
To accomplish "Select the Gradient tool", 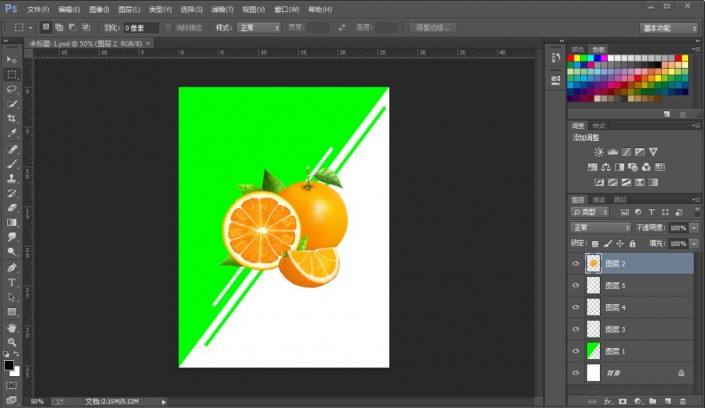I will [x=12, y=223].
